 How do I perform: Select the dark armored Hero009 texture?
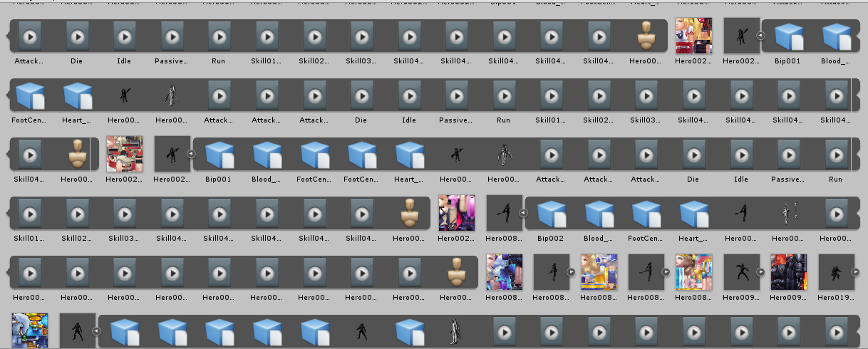tap(788, 272)
